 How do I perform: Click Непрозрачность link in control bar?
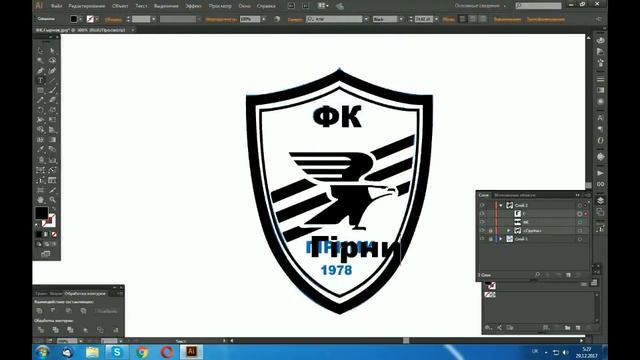click(x=222, y=19)
